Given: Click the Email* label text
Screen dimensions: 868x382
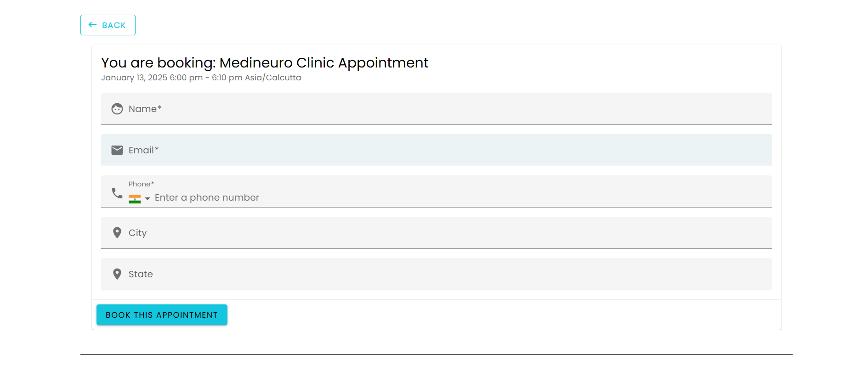Looking at the screenshot, I should pyautogui.click(x=143, y=150).
